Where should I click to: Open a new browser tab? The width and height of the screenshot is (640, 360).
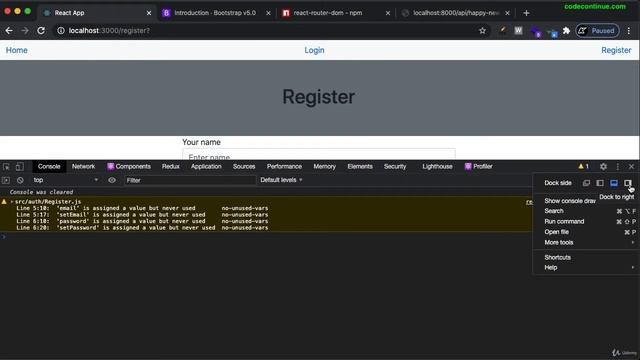[526, 13]
